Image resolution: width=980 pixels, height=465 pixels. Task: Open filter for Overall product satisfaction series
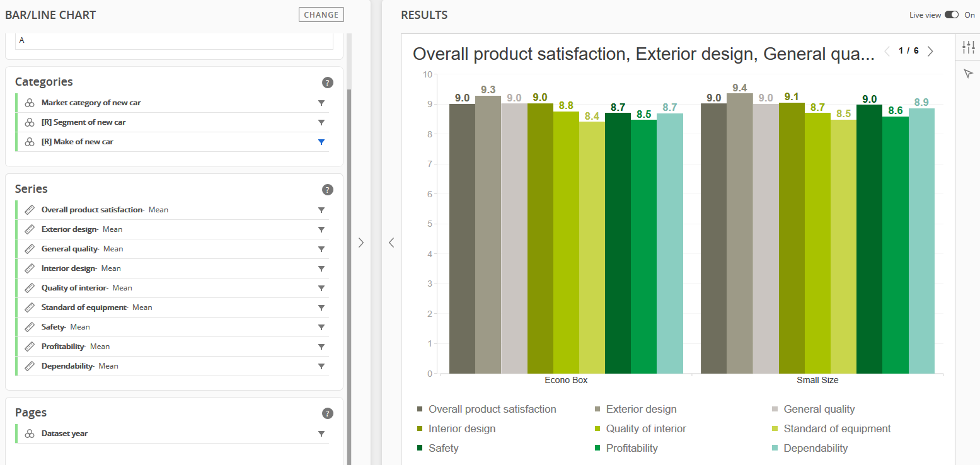point(321,210)
